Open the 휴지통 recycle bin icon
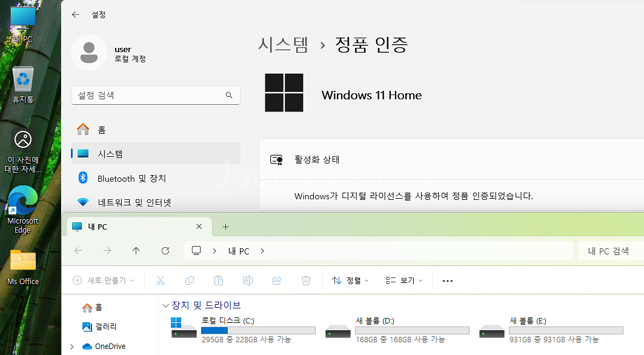 (23, 84)
